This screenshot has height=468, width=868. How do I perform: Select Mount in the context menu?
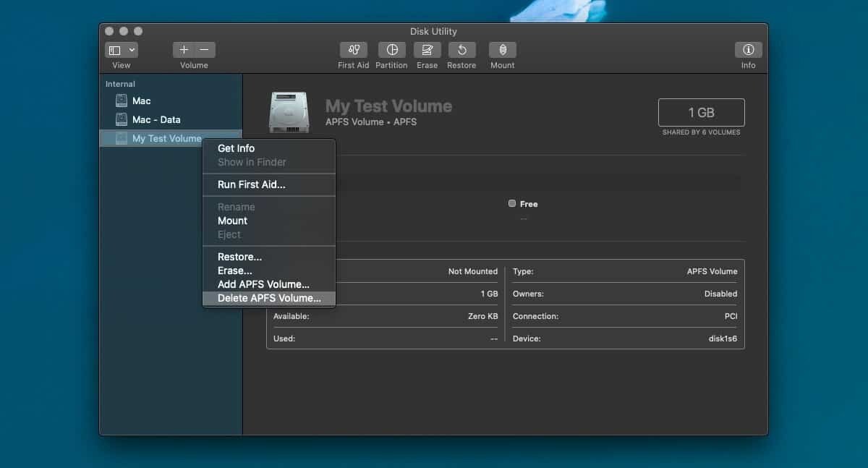pos(232,221)
